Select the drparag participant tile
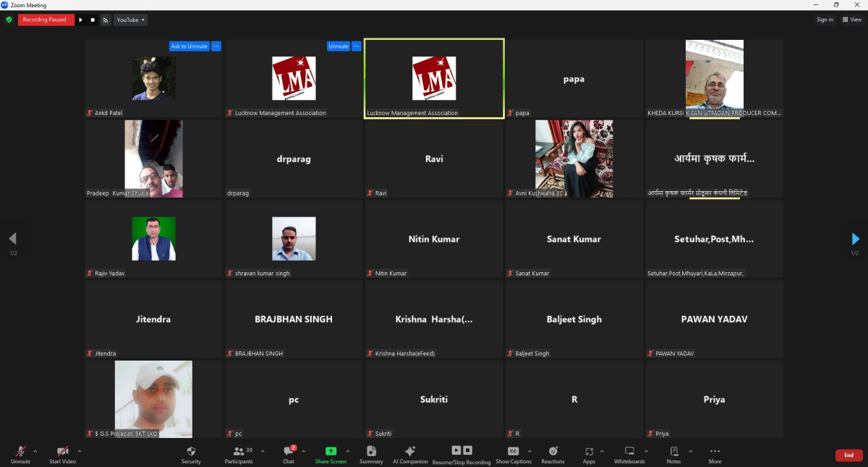 (294, 159)
